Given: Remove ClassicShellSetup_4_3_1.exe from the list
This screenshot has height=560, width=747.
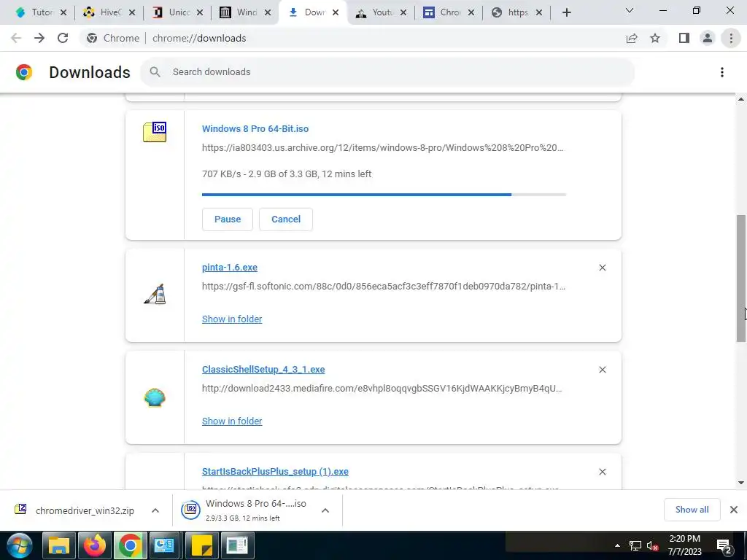Looking at the screenshot, I should click(602, 370).
